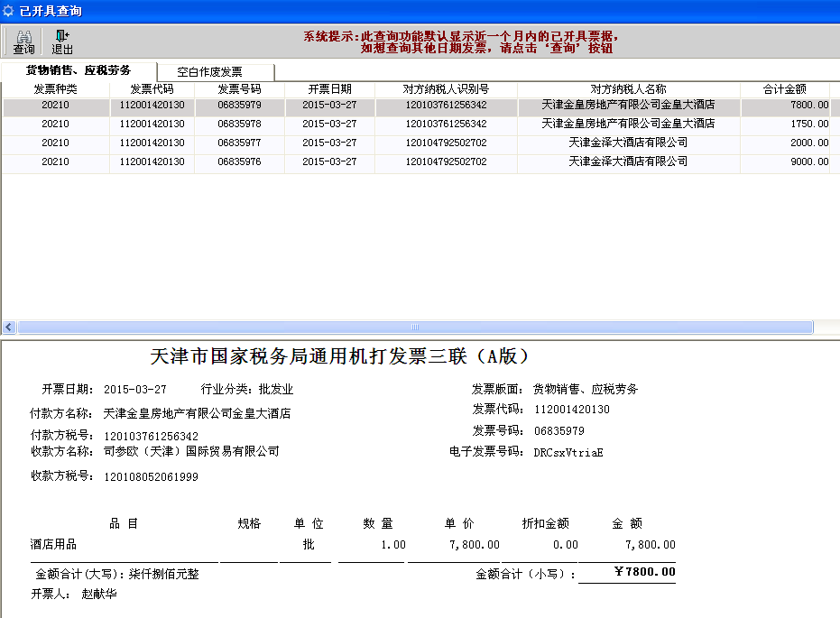Click 付款方名称 value 天津金皇房地产有限公司金皇大酒店
840x618 pixels.
pos(197,413)
